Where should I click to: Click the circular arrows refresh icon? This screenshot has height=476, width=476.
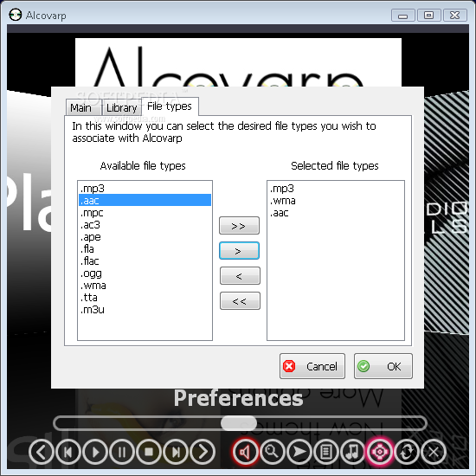point(407,452)
